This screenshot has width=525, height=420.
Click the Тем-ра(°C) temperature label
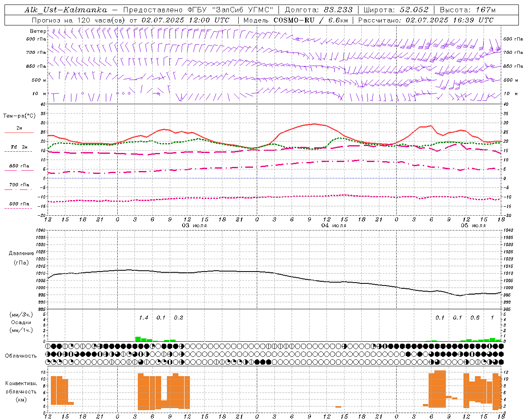pyautogui.click(x=19, y=116)
